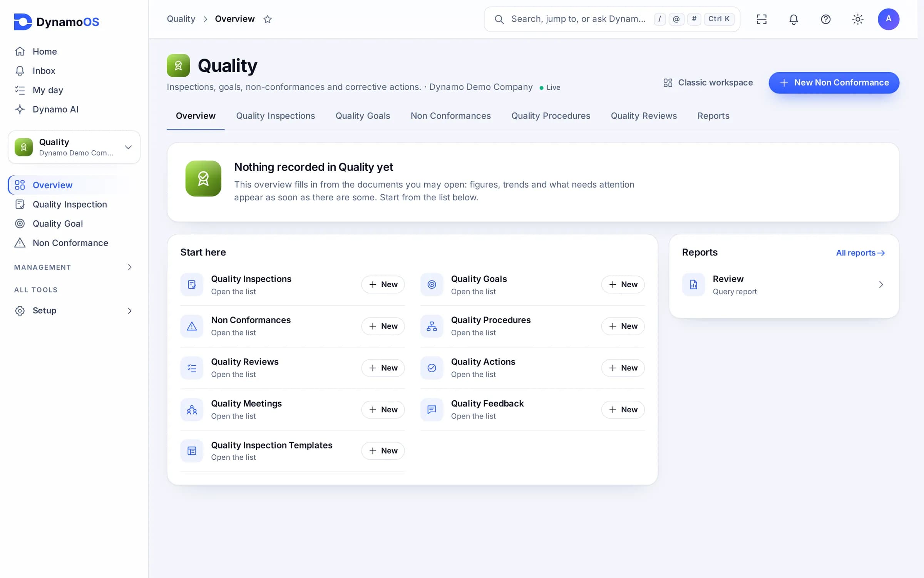Add a new Quality Review
Screen dimensions: 924x578
click(x=383, y=368)
